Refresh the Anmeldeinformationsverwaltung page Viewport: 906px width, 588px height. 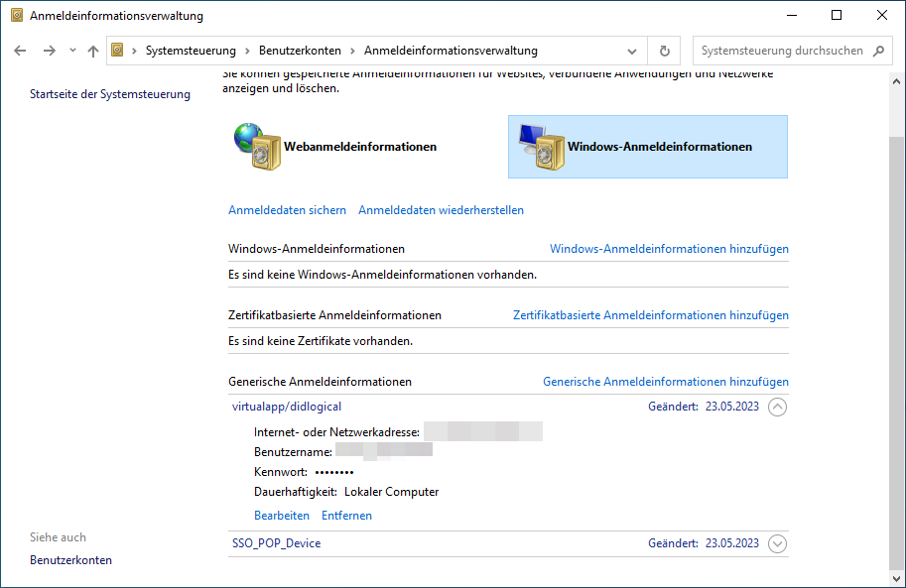[x=665, y=51]
